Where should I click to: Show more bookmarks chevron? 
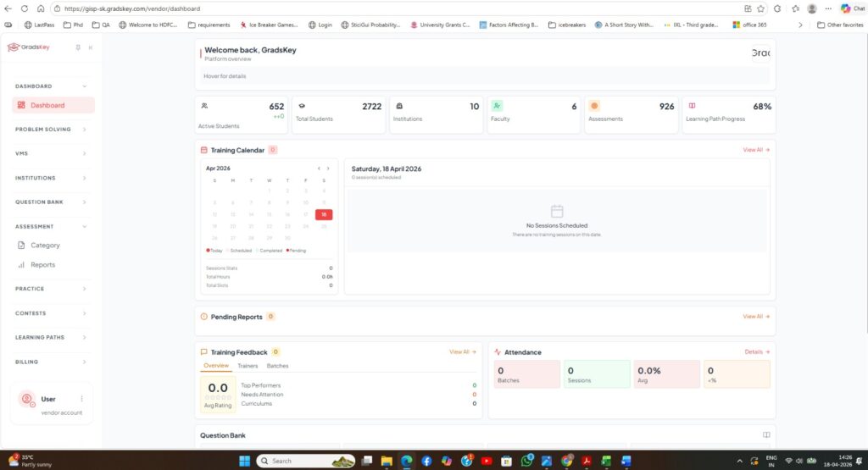pyautogui.click(x=800, y=25)
